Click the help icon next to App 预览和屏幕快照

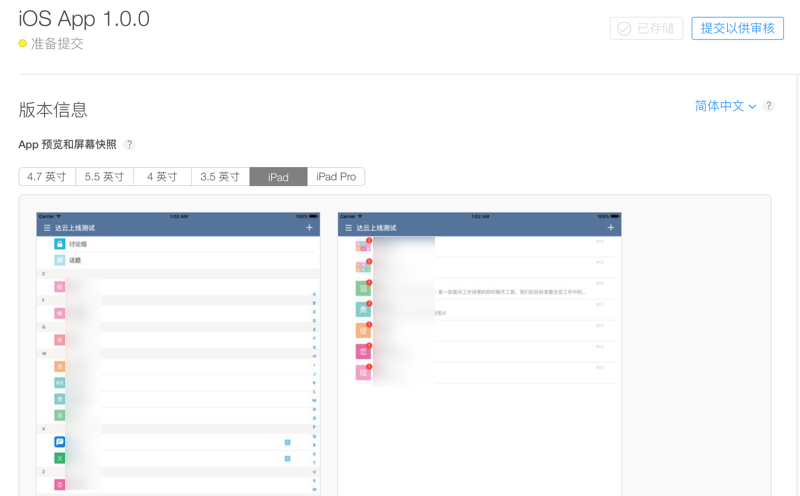[x=130, y=144]
